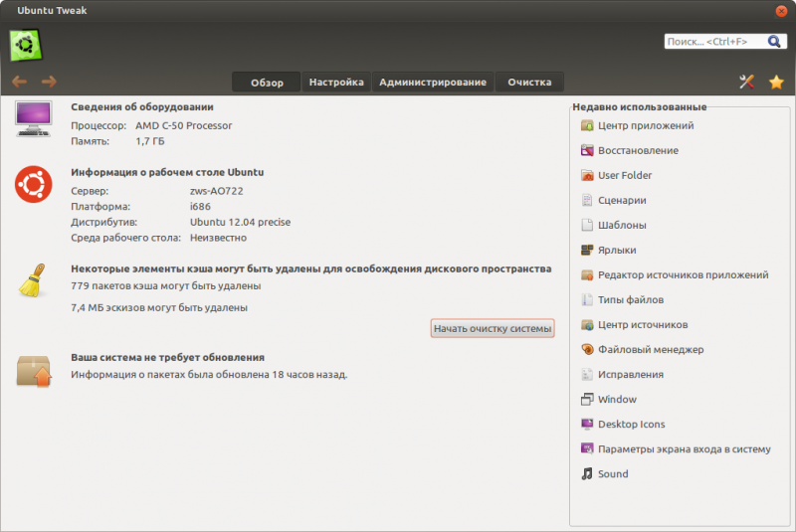Image resolution: width=796 pixels, height=532 pixels.
Task: Open Сценарии entry
Action: point(622,200)
